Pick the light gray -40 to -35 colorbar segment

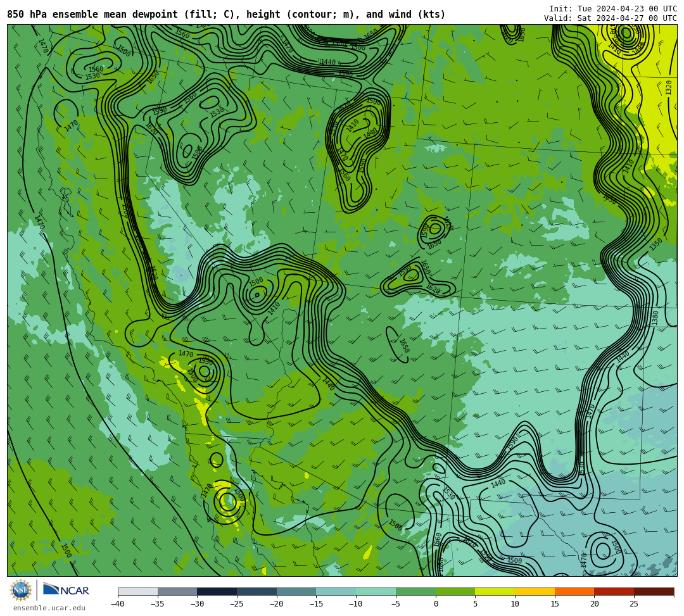(138, 591)
